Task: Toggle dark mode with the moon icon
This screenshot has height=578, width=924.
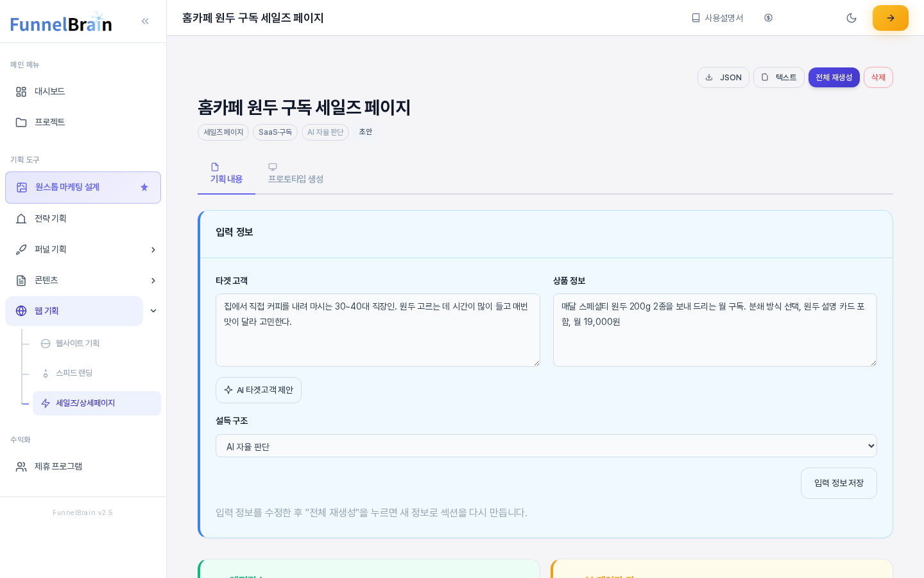Action: pyautogui.click(x=851, y=18)
